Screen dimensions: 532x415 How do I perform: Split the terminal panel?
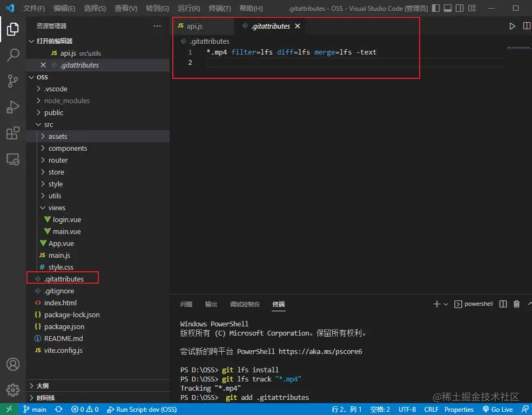tap(503, 304)
